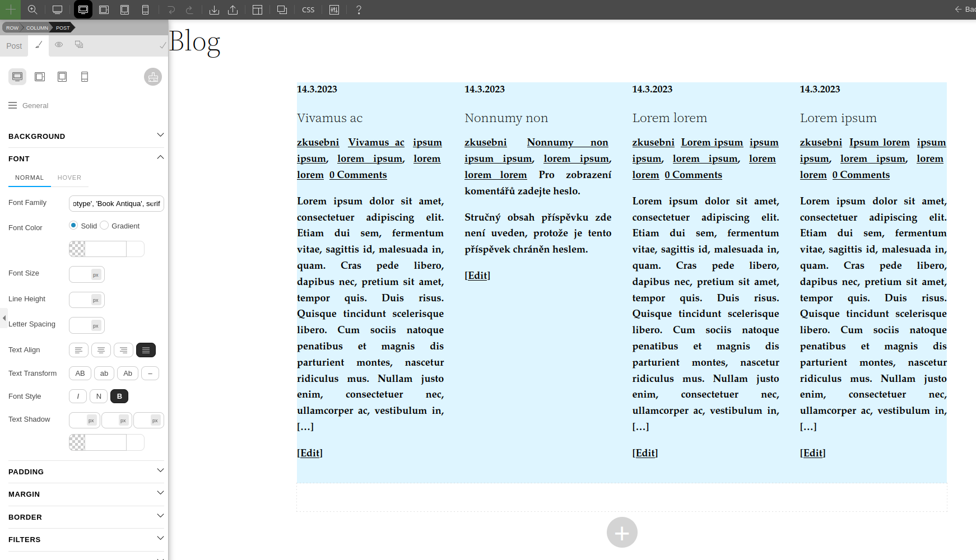Click the round clear styling brush button

pos(153,77)
